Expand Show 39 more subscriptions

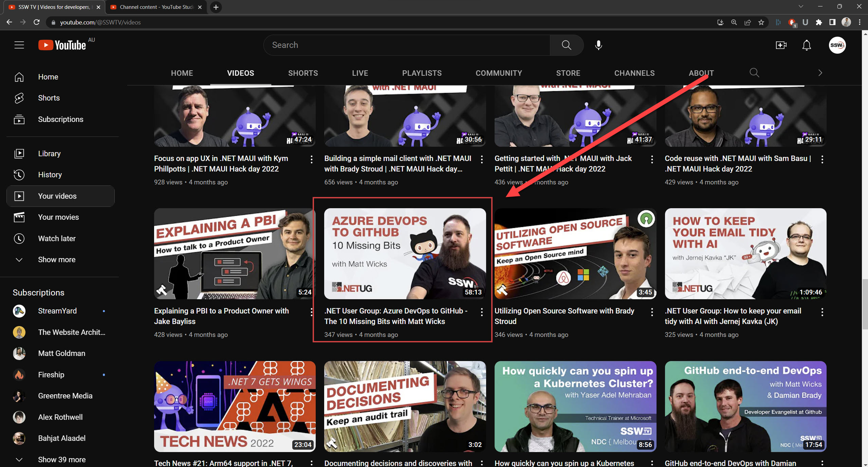click(61, 459)
